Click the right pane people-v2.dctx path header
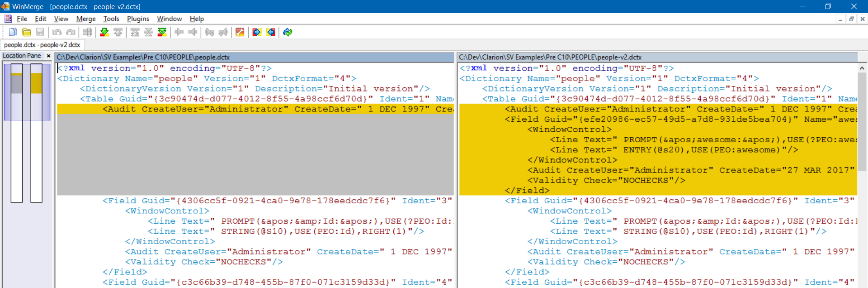The height and width of the screenshot is (288, 868). (658, 57)
